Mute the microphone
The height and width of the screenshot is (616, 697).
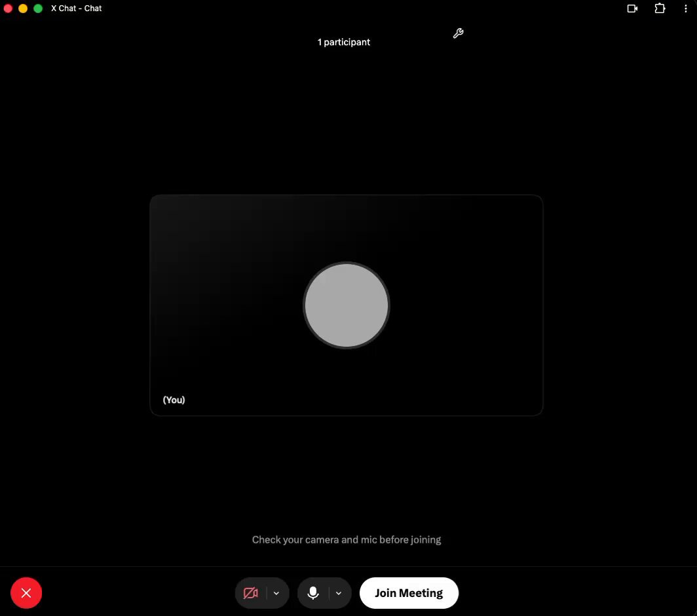[313, 593]
